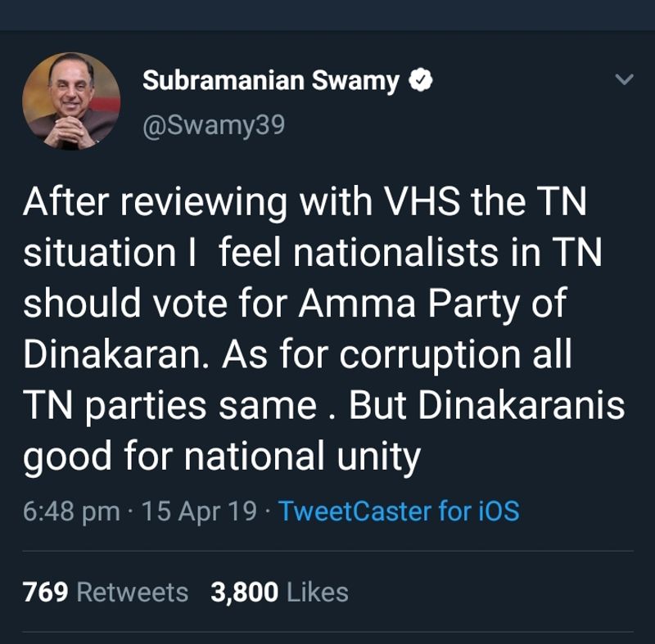Open the Subramanian Swamy display name
This screenshot has height=644, width=655.
pyautogui.click(x=271, y=81)
